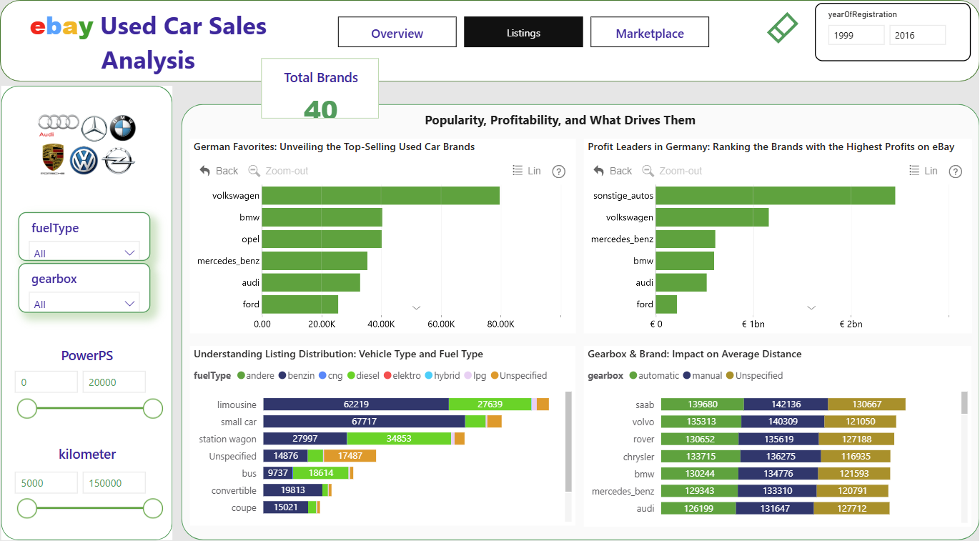Click the automatic gearbox legend item
The image size is (980, 541).
click(x=654, y=375)
